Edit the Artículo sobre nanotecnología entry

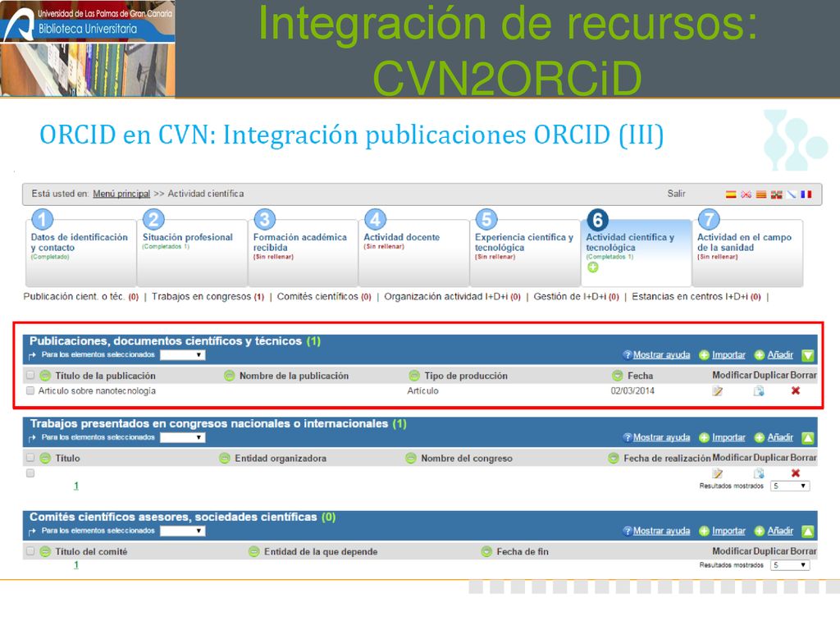click(717, 391)
